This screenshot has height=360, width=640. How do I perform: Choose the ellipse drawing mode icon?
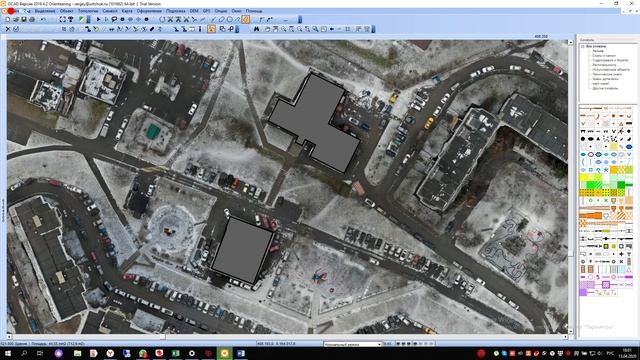pyautogui.click(x=222, y=19)
